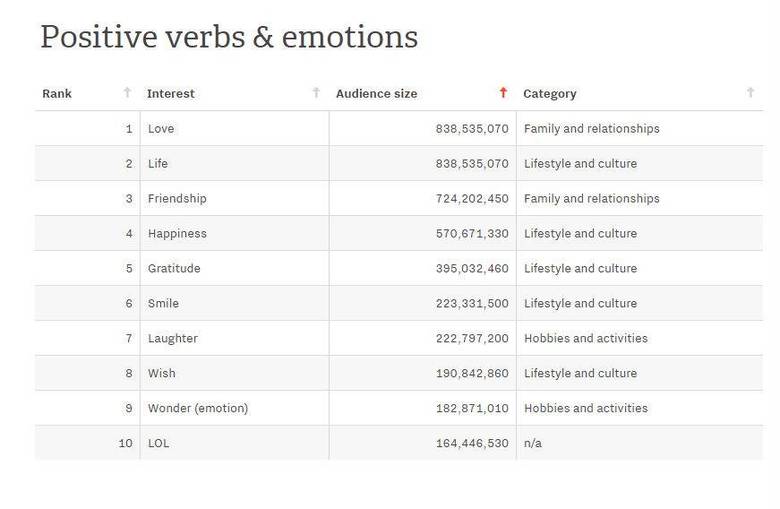This screenshot has height=509, width=780.
Task: Click the Category column sort arrow
Action: tap(750, 93)
